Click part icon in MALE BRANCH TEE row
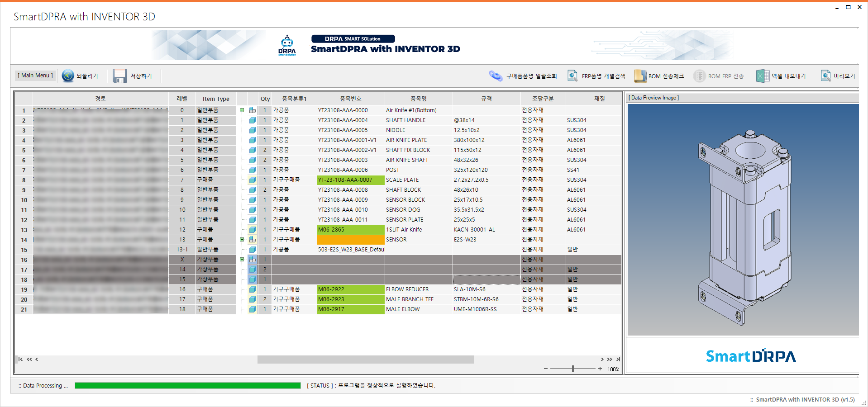Viewport: 868px width, 407px height. (253, 299)
